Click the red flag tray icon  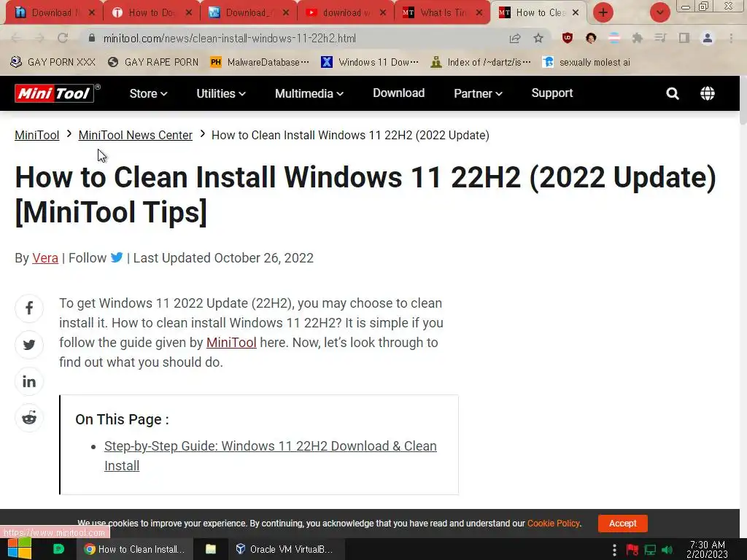tap(632, 550)
